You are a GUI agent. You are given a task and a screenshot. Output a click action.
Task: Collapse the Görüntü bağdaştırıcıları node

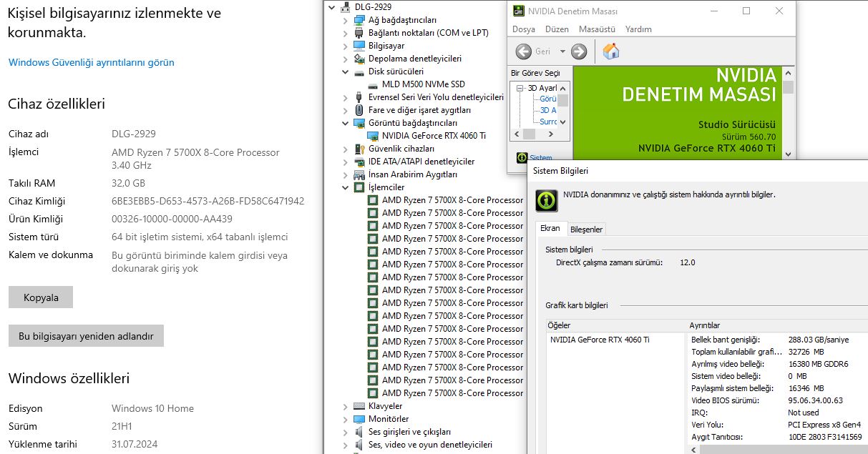pyautogui.click(x=345, y=123)
